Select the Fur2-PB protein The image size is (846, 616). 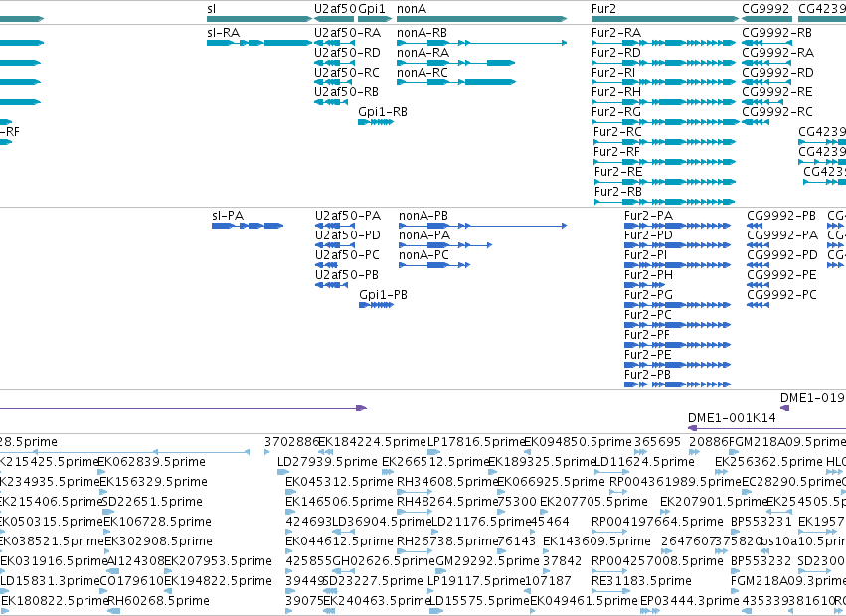(647, 375)
